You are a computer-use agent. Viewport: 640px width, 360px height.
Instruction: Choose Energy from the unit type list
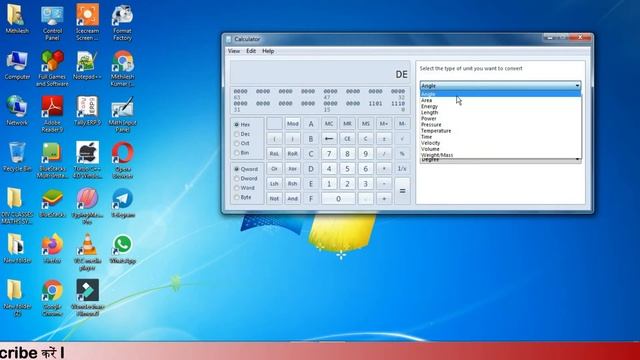(500, 106)
